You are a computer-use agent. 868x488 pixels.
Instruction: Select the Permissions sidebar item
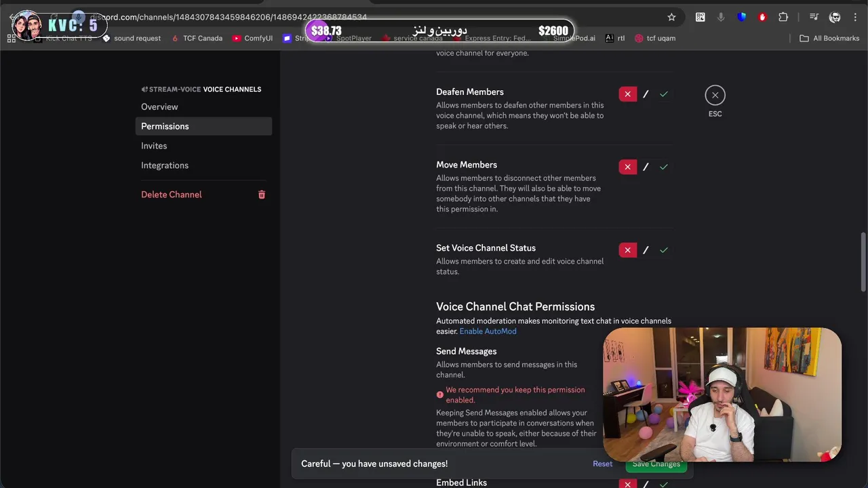coord(203,126)
